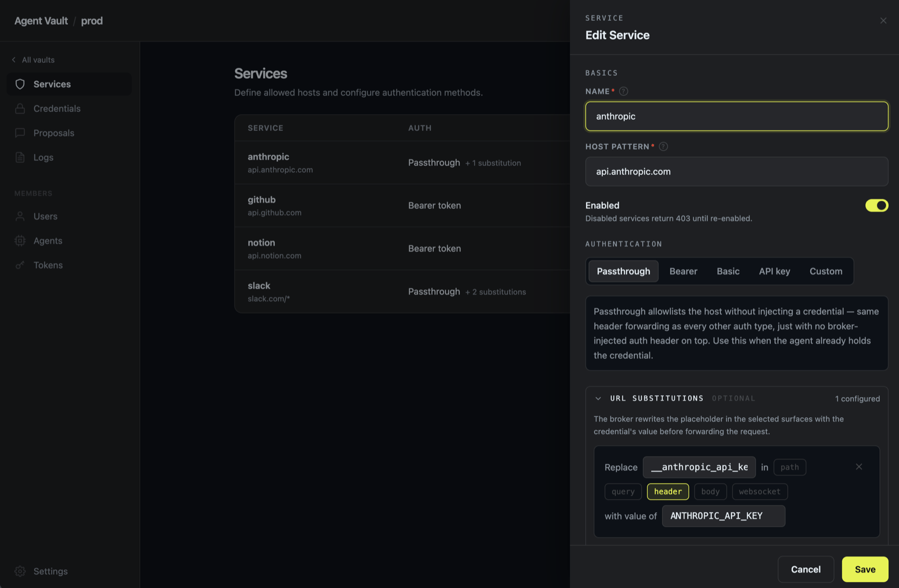The width and height of the screenshot is (899, 588).
Task: Click the document icon beside Logs
Action: [x=20, y=157]
